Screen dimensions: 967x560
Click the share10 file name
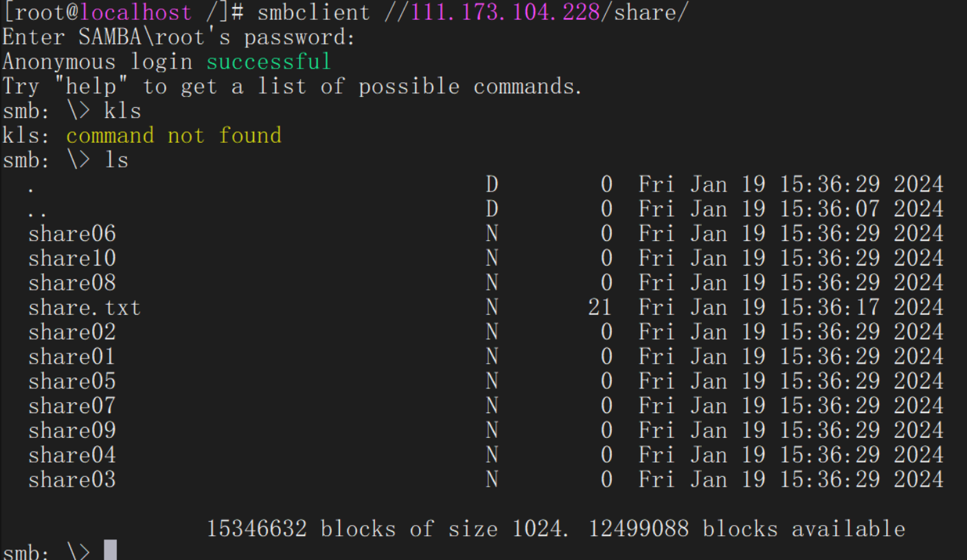point(71,259)
